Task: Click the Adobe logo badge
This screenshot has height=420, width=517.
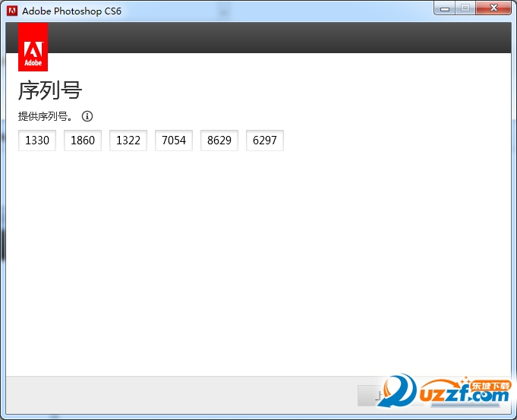Action: pos(33,47)
